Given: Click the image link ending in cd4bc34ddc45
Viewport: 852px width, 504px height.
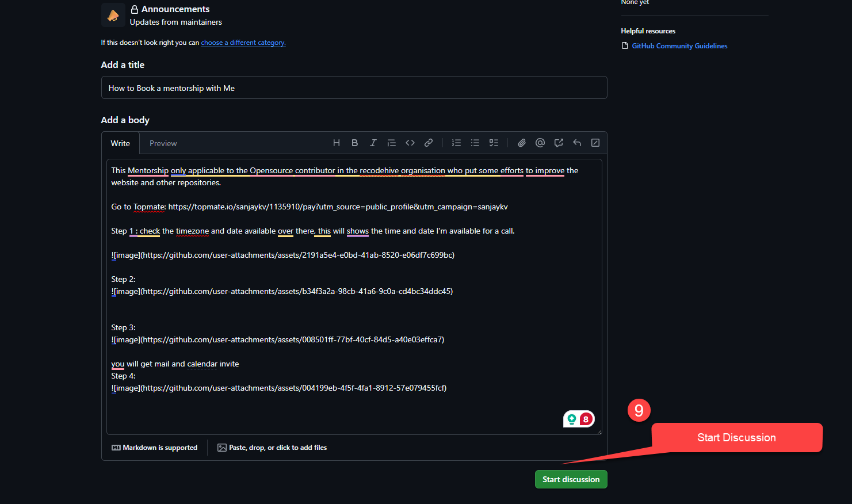Looking at the screenshot, I should [x=282, y=291].
